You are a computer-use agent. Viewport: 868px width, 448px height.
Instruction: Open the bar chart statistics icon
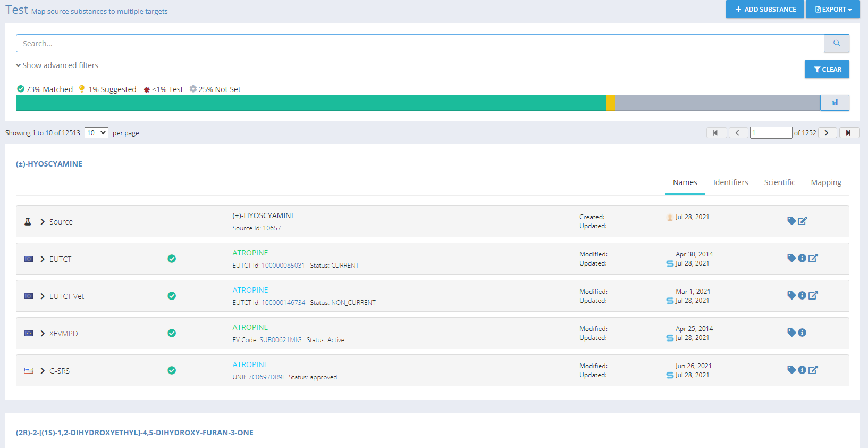tap(835, 103)
